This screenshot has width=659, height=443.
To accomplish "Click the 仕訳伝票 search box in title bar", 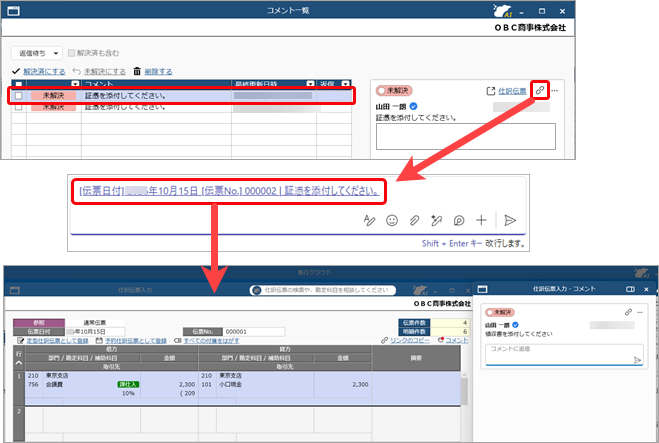I will click(x=323, y=290).
